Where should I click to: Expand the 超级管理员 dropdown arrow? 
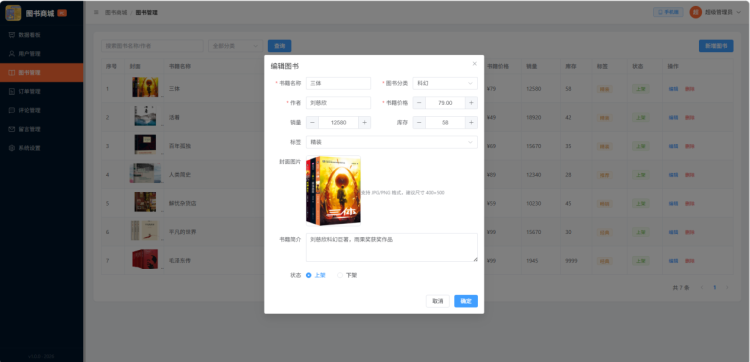click(x=739, y=12)
